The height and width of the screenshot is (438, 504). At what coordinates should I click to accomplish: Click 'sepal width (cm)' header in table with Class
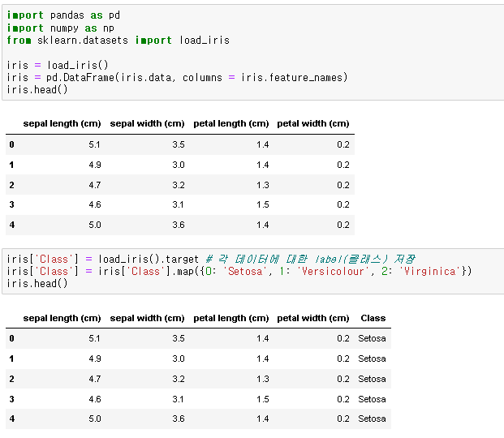[147, 318]
